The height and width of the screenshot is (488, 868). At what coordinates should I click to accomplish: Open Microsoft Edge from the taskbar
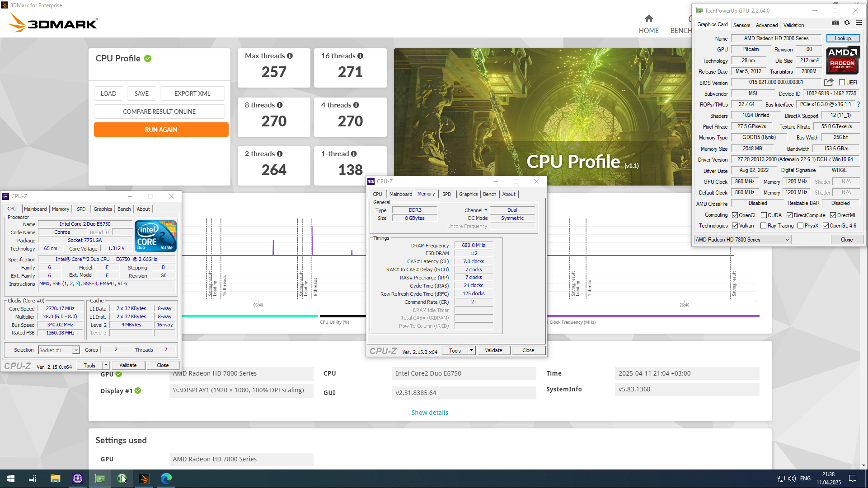pos(166,479)
